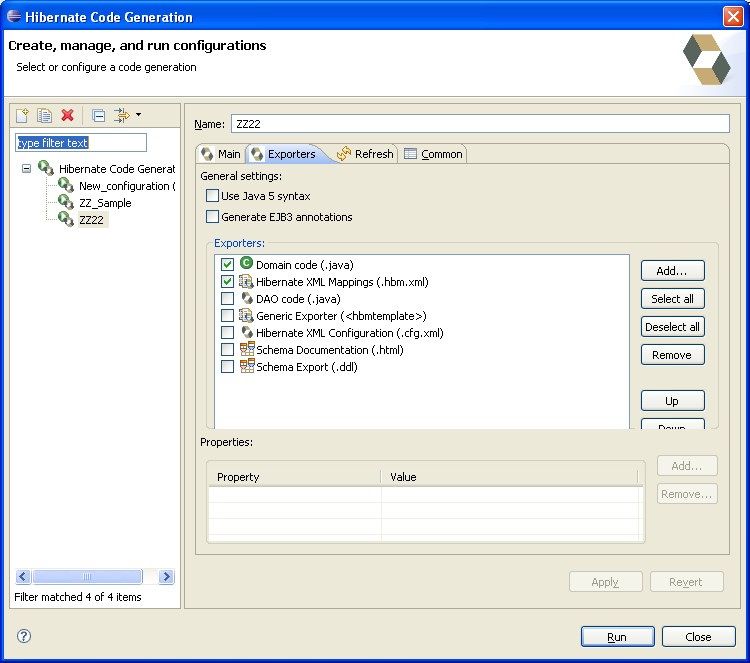Image resolution: width=750 pixels, height=663 pixels.
Task: Click the horizontal scrollbar thumb in the tree panel
Action: click(x=87, y=576)
